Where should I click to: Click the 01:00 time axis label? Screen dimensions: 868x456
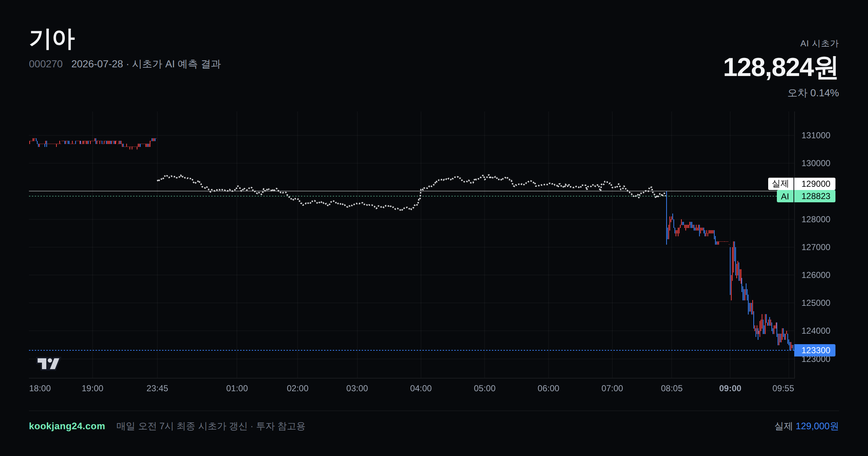coord(237,388)
